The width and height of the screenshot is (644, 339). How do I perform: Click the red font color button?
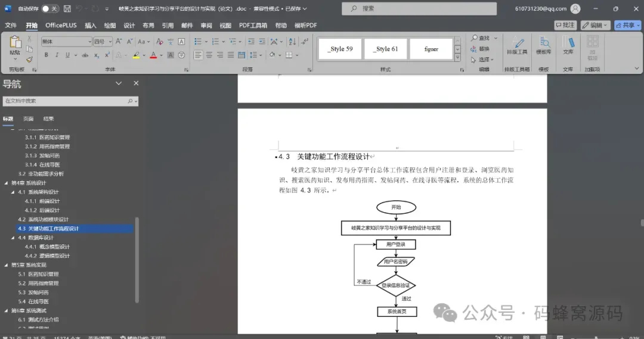pyautogui.click(x=153, y=55)
